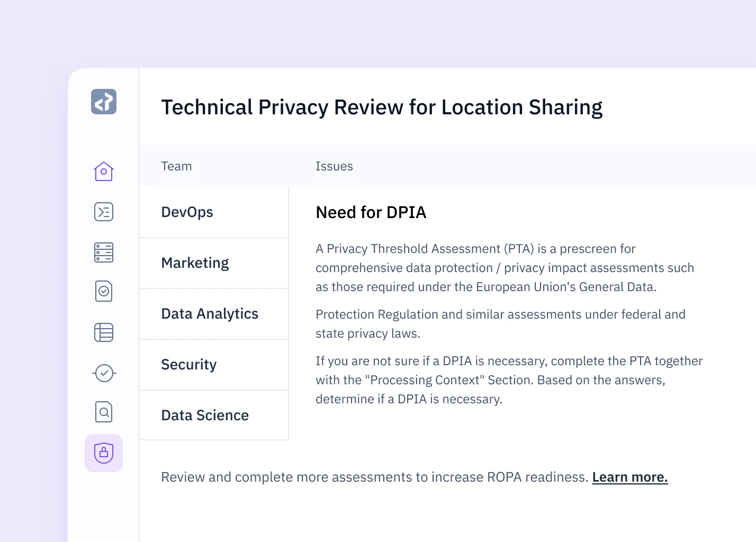Image resolution: width=756 pixels, height=542 pixels.
Task: Click the Technical Privacy Review page title
Action: point(382,107)
